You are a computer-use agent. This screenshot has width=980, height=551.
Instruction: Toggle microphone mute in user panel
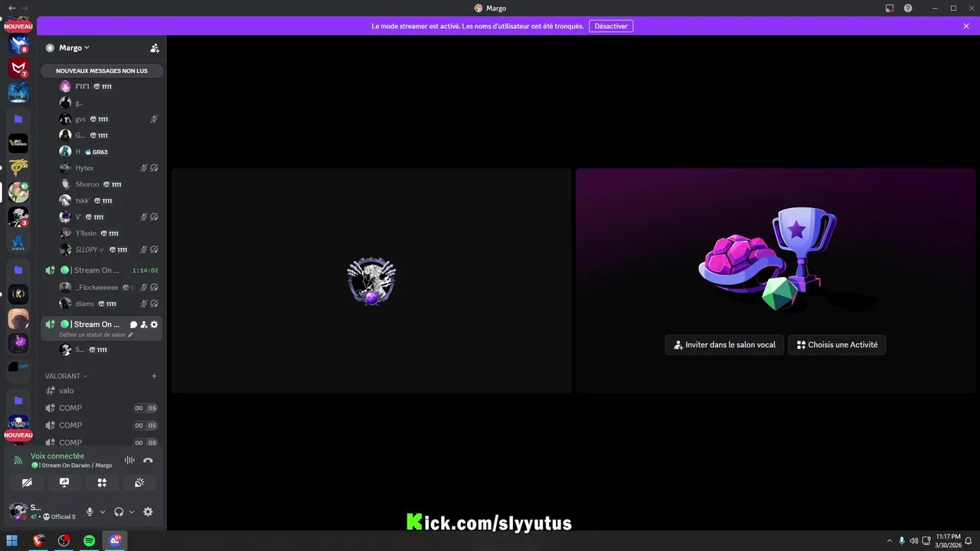90,512
